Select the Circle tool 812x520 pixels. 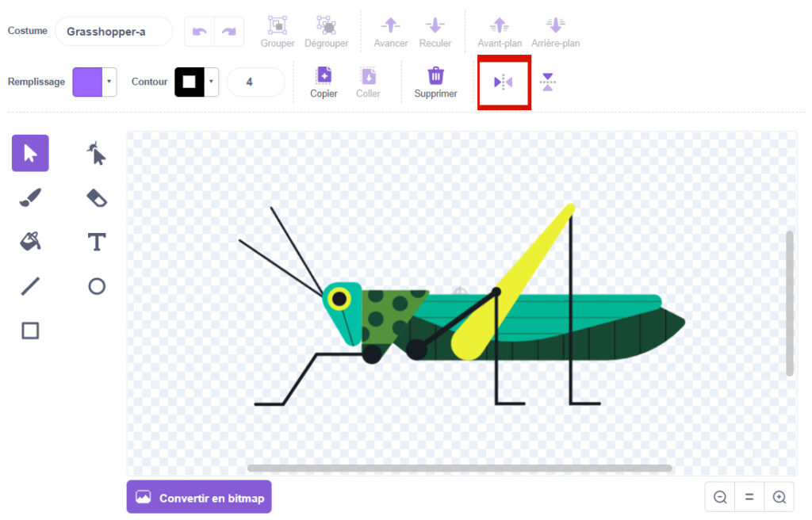96,286
